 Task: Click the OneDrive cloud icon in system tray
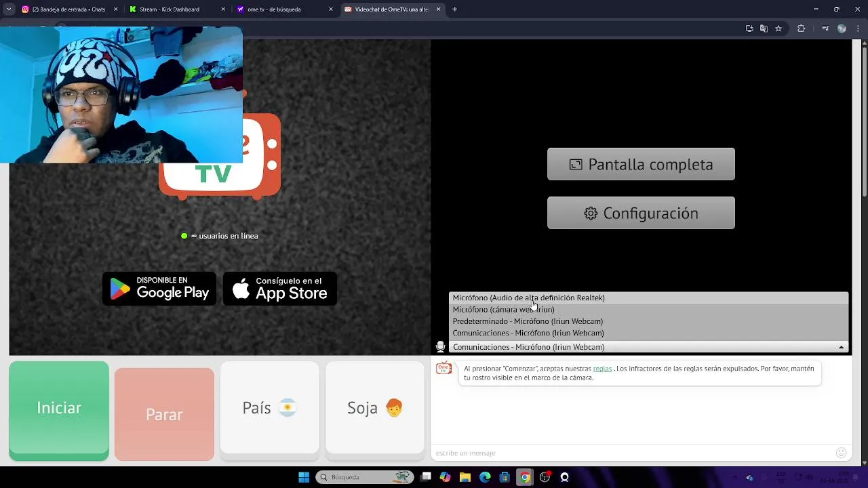click(749, 477)
